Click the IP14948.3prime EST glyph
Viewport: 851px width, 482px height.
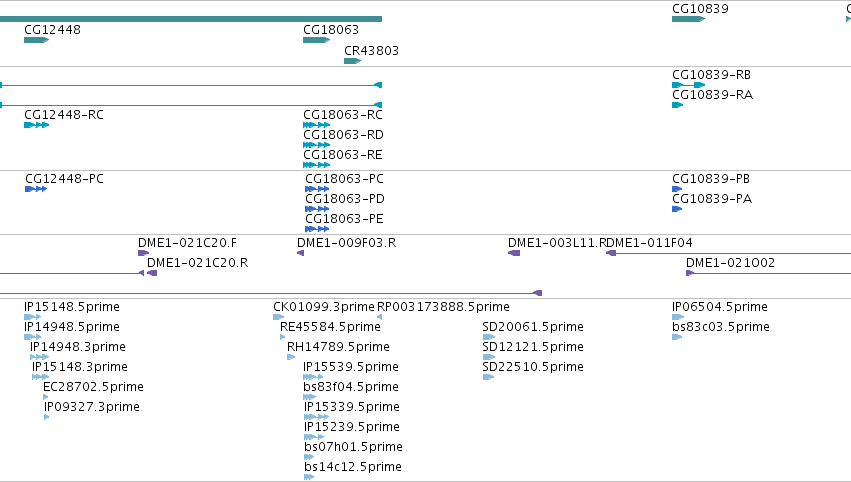(39, 357)
